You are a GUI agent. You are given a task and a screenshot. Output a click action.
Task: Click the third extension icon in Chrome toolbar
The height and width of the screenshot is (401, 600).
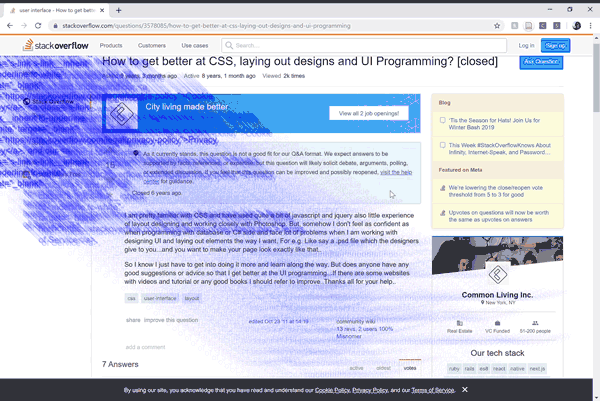pos(543,26)
